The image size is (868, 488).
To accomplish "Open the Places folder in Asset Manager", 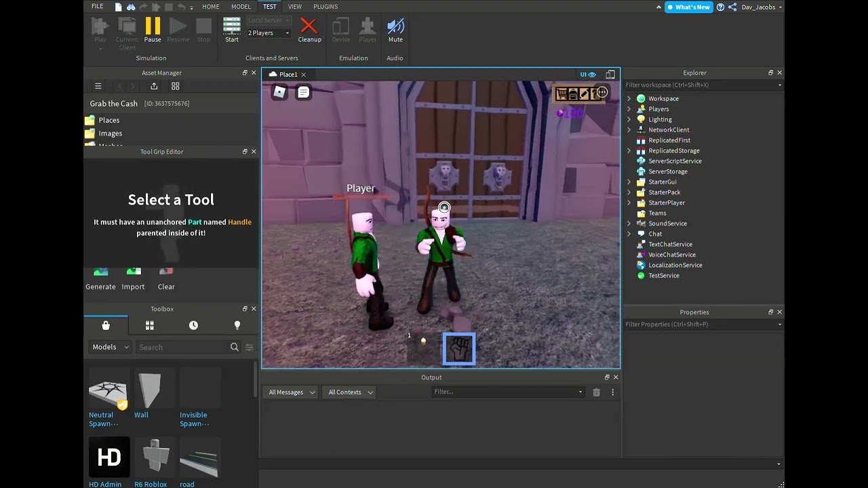I will (x=108, y=120).
